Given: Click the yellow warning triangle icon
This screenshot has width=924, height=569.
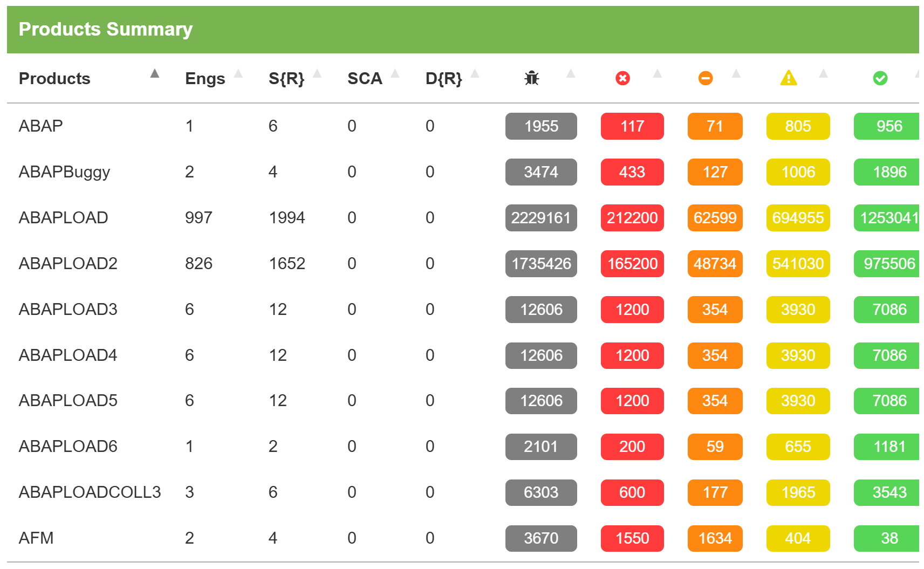Looking at the screenshot, I should 788,78.
